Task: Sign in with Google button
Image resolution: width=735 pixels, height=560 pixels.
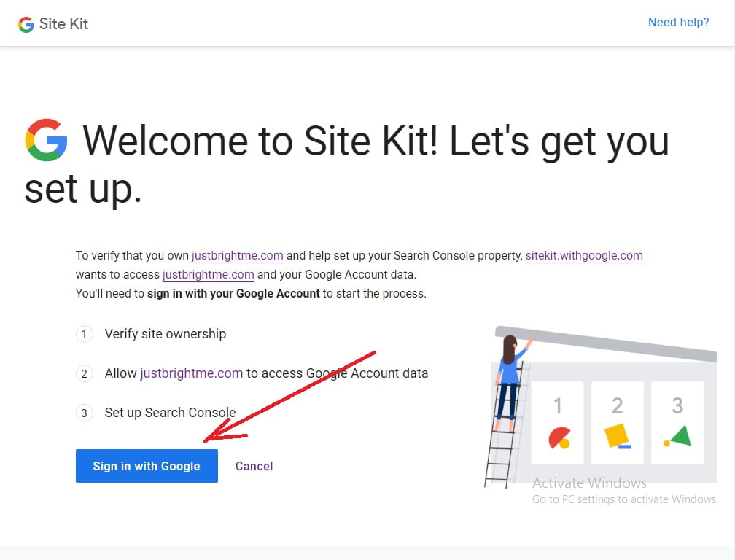Action: point(147,466)
